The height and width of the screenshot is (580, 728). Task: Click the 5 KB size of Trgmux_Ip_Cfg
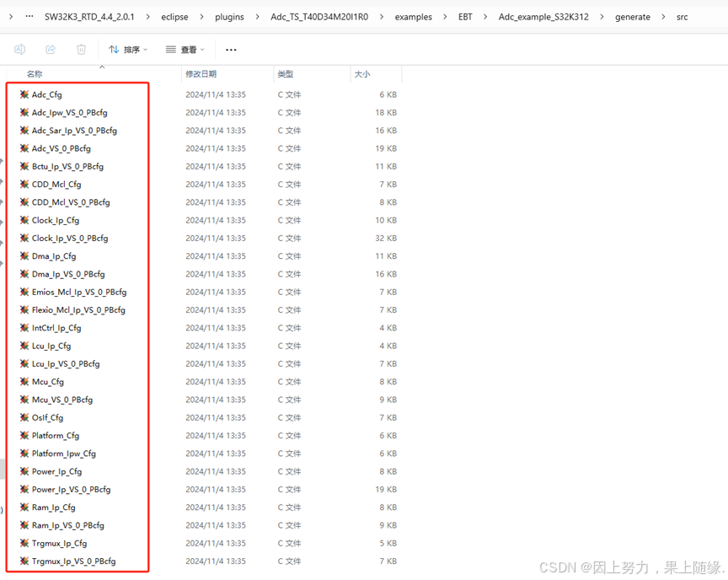388,543
